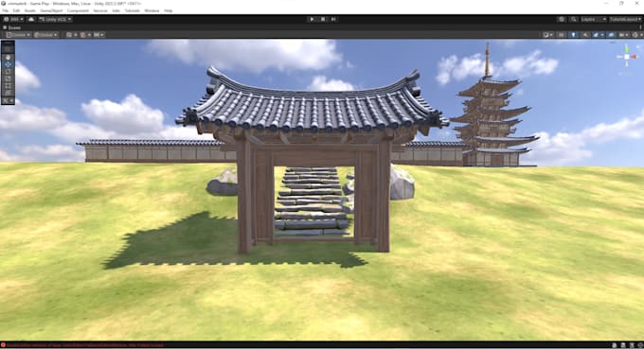This screenshot has height=349, width=644.
Task: Select the Rotate tool
Action: (x=8, y=72)
